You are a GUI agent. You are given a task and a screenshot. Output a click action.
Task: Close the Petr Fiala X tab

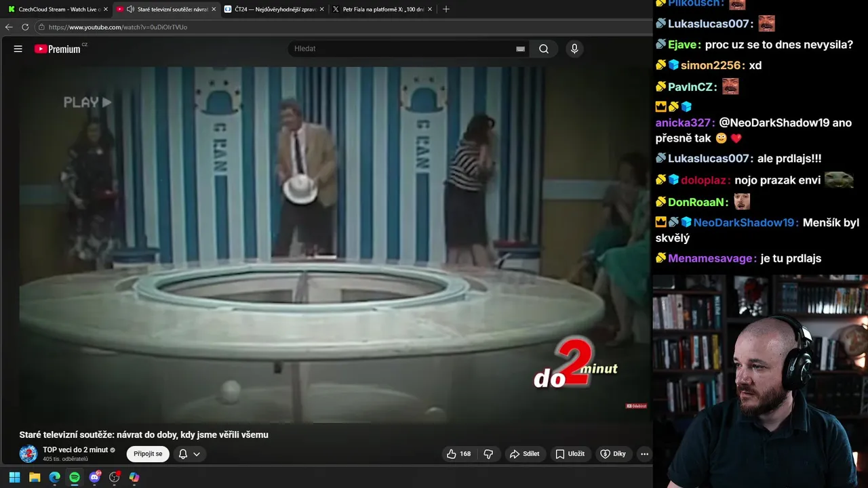430,9
